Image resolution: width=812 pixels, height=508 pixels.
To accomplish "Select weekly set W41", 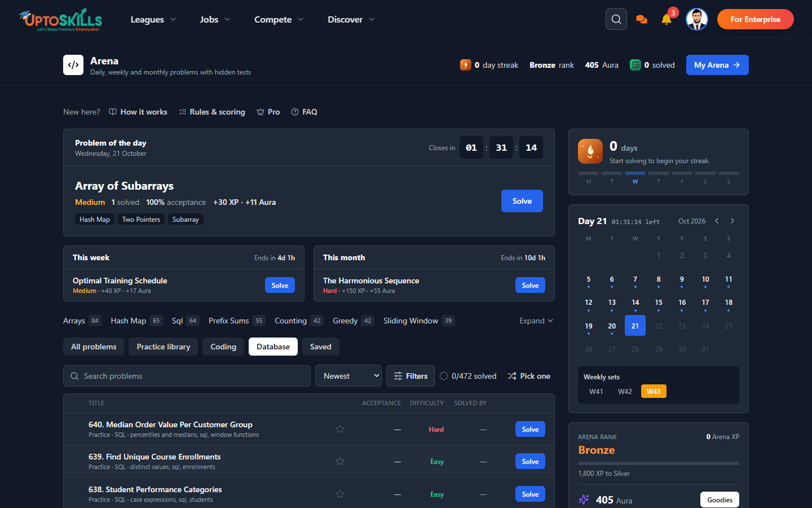I will [x=596, y=391].
